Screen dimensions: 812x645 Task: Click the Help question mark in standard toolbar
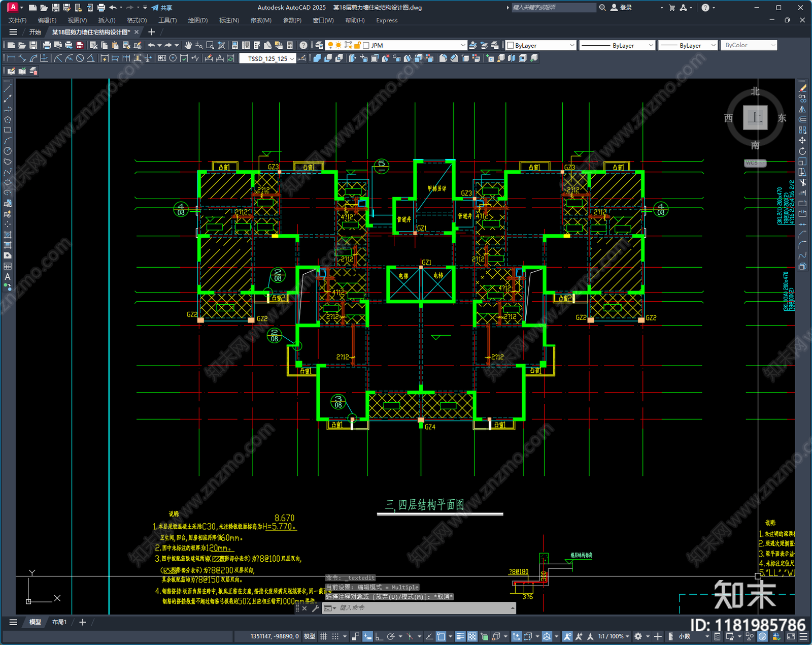pyautogui.click(x=303, y=45)
